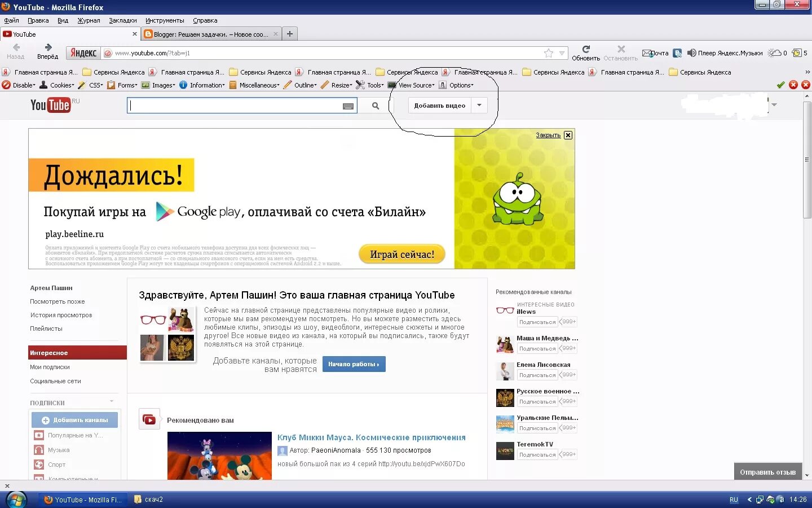Open the Resize developer menu
Image resolution: width=812 pixels, height=508 pixels.
[x=336, y=85]
